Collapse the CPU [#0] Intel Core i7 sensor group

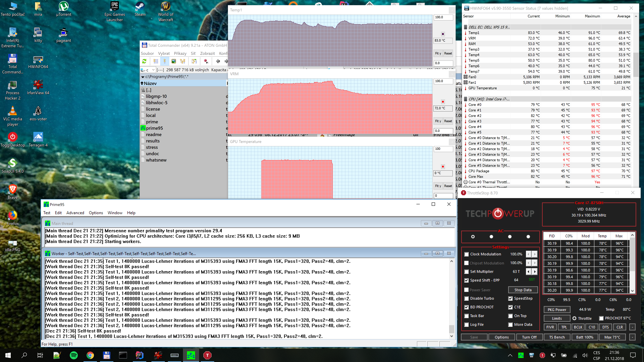click(x=466, y=99)
